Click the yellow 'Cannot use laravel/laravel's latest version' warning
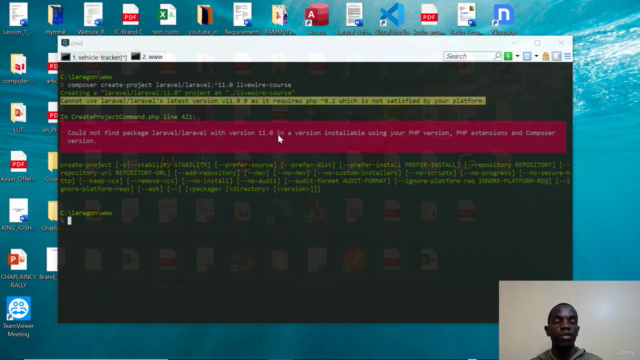This screenshot has height=360, width=640. click(273, 101)
